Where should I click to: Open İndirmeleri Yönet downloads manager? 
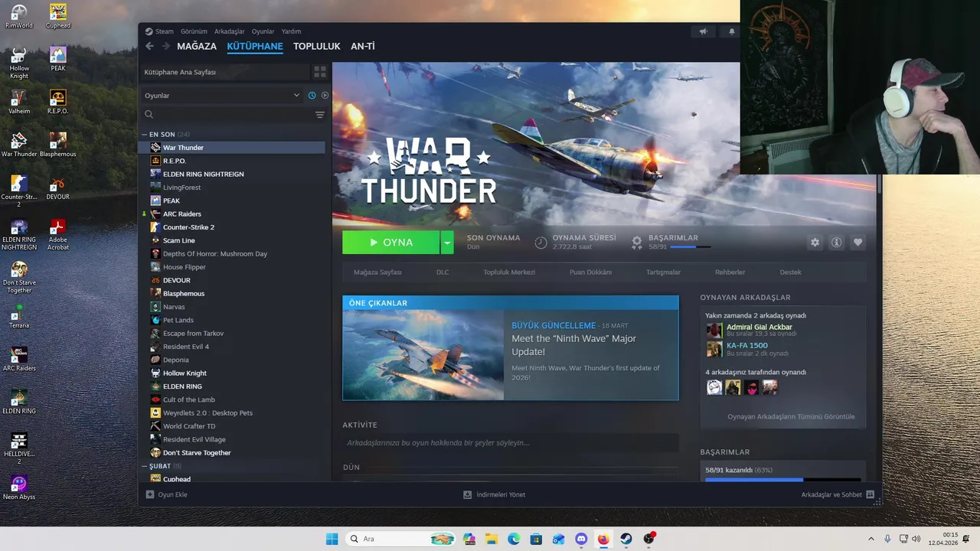point(495,494)
